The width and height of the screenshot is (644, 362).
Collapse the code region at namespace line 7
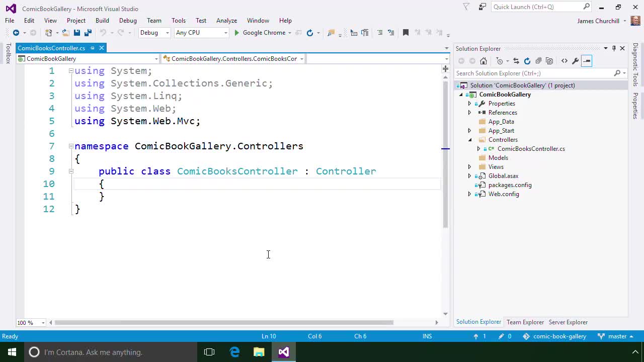(71, 146)
